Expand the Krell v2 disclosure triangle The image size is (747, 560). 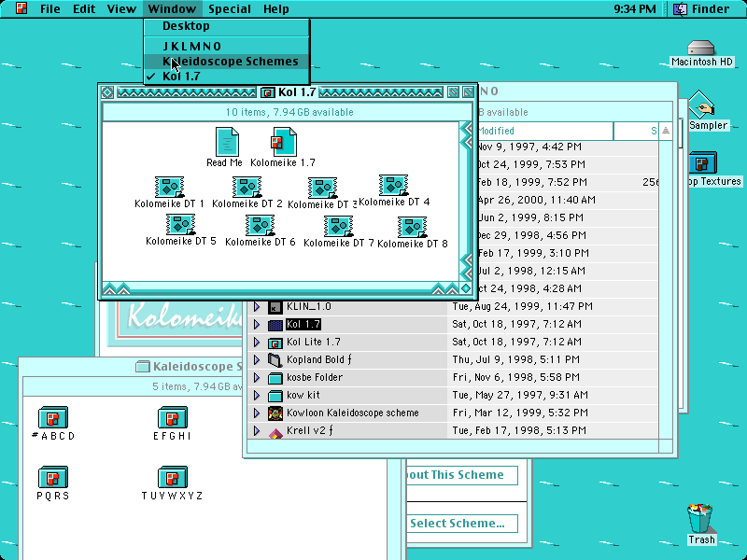coord(257,430)
